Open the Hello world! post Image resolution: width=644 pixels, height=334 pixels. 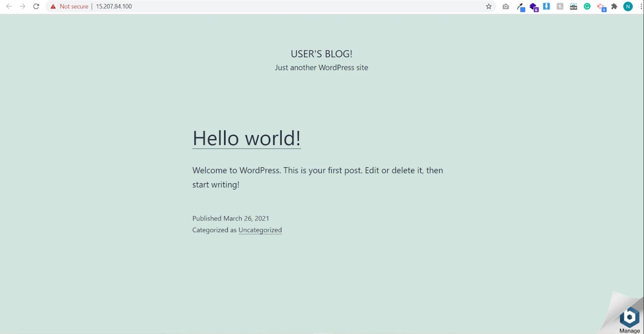tap(246, 138)
